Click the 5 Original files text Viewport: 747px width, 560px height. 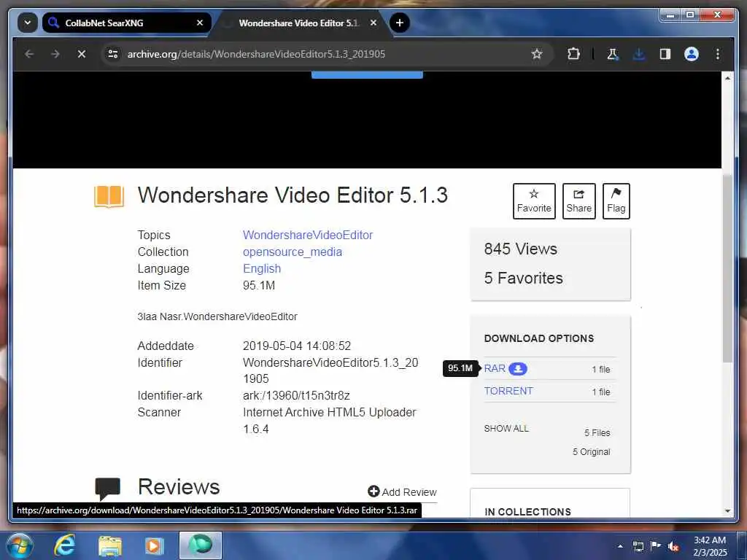pos(591,452)
